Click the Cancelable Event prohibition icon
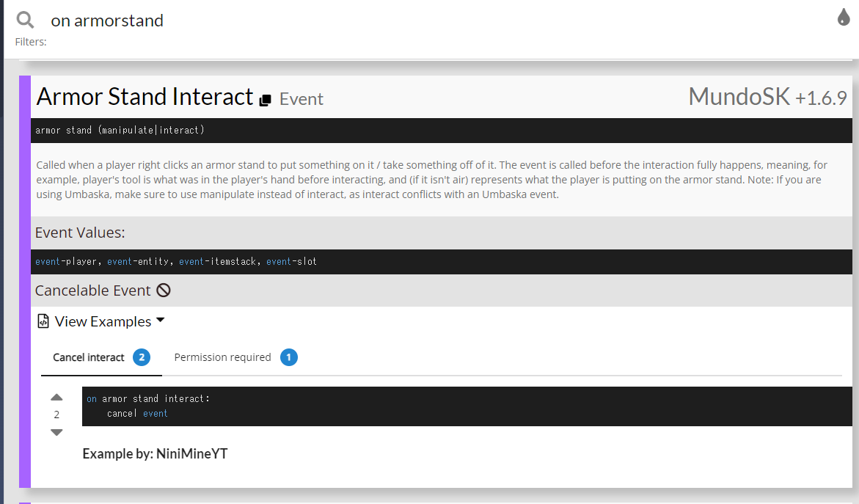The width and height of the screenshot is (859, 504). (x=164, y=291)
